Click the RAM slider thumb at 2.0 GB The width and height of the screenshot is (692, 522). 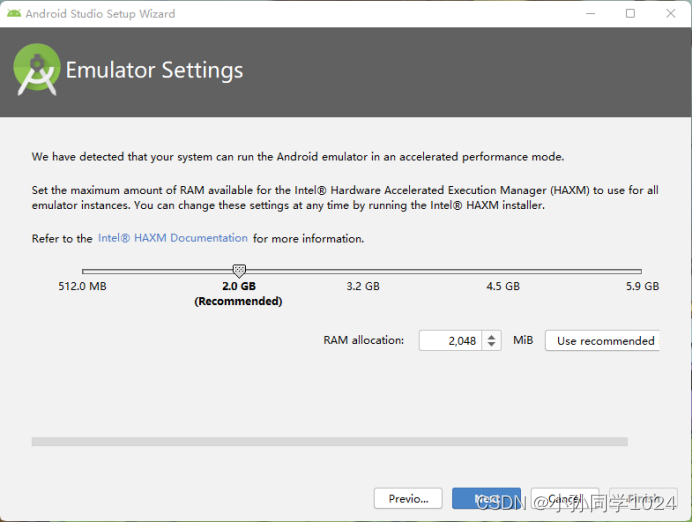point(239,270)
